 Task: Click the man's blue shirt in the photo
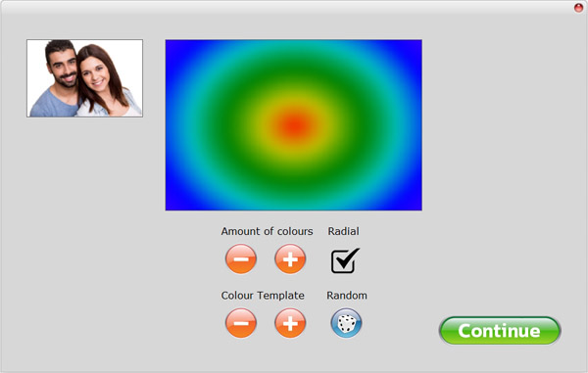coord(54,103)
